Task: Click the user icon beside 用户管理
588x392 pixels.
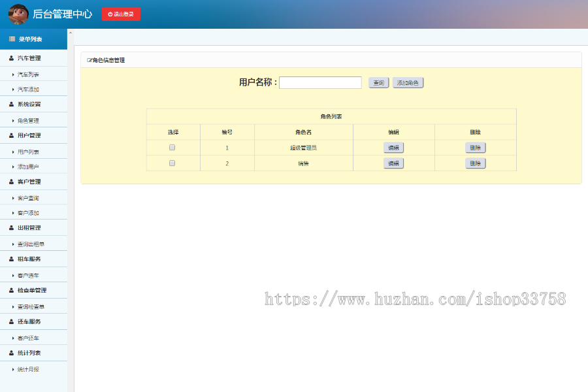Action: click(10, 135)
